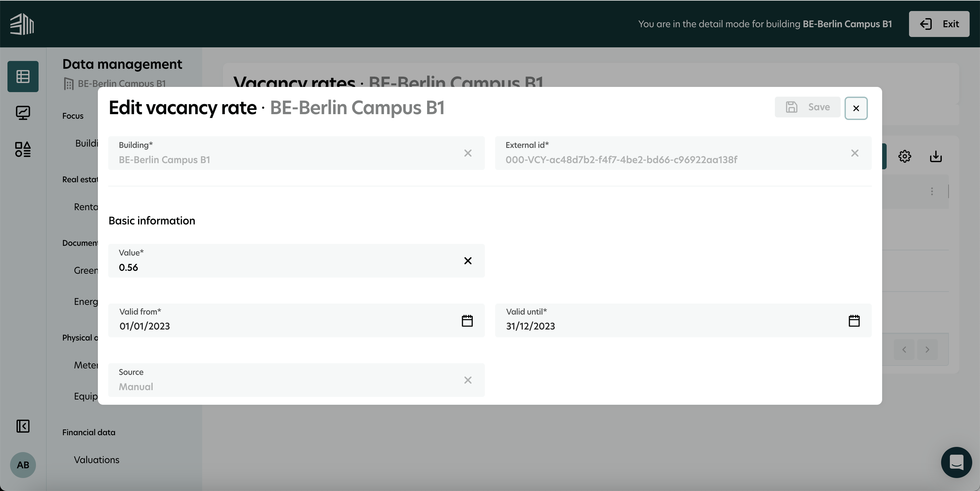
Task: Clear the External id field
Action: pos(855,153)
